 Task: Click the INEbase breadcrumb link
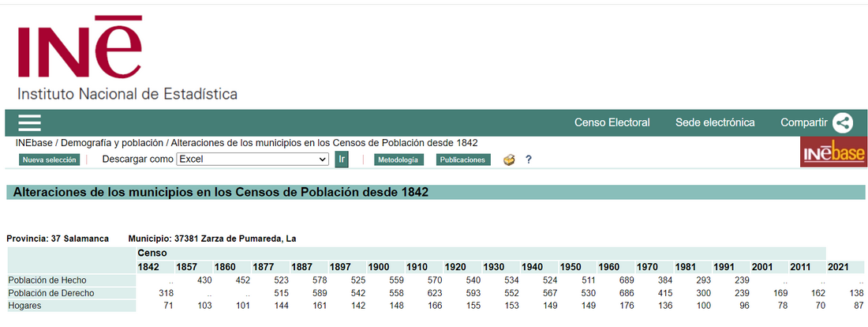35,143
